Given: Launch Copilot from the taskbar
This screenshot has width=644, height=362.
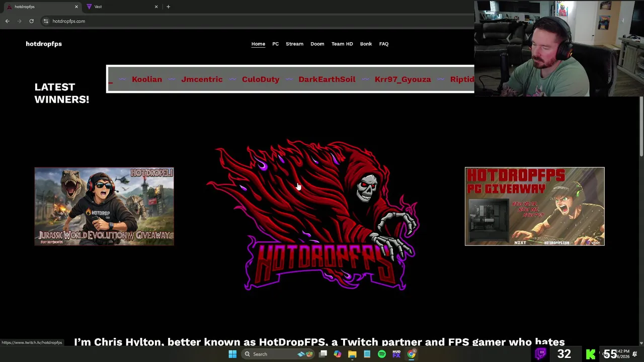Looking at the screenshot, I should point(338,354).
